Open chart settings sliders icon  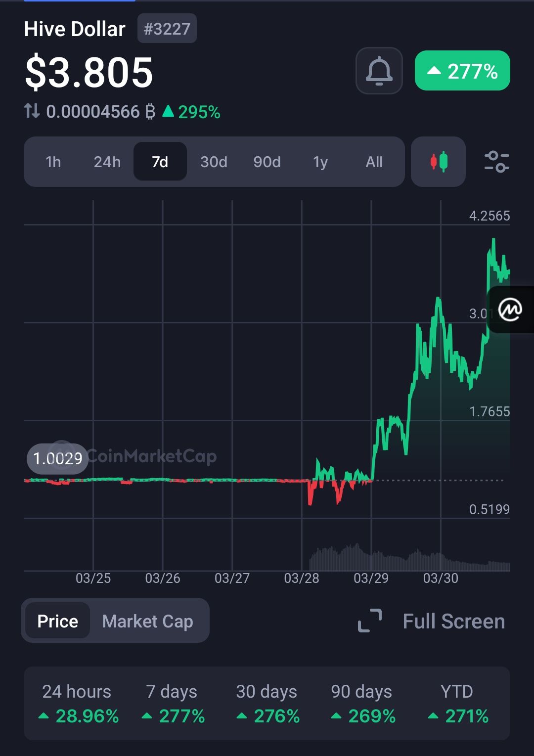pos(496,162)
